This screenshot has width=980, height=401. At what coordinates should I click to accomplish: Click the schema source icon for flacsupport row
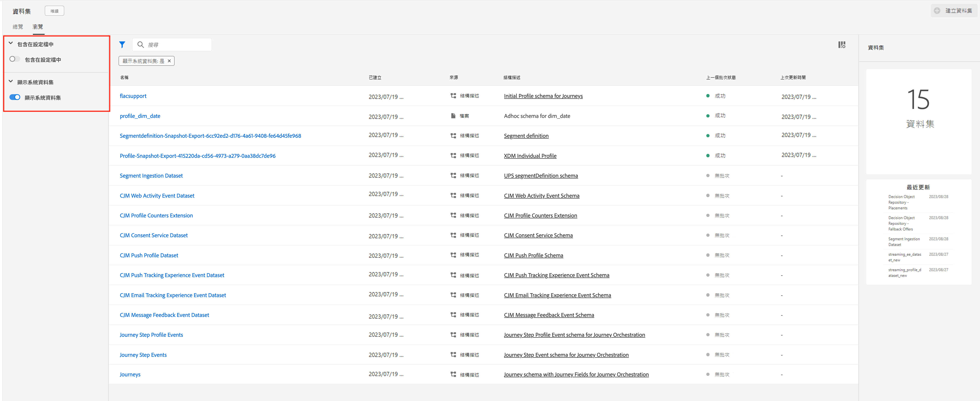tap(453, 96)
